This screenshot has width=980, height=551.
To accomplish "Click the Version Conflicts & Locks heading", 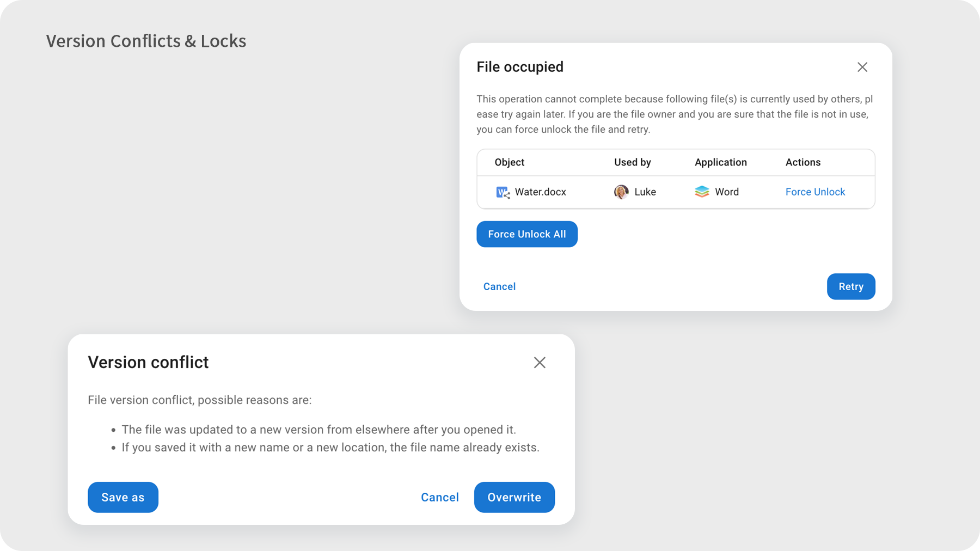I will (146, 41).
